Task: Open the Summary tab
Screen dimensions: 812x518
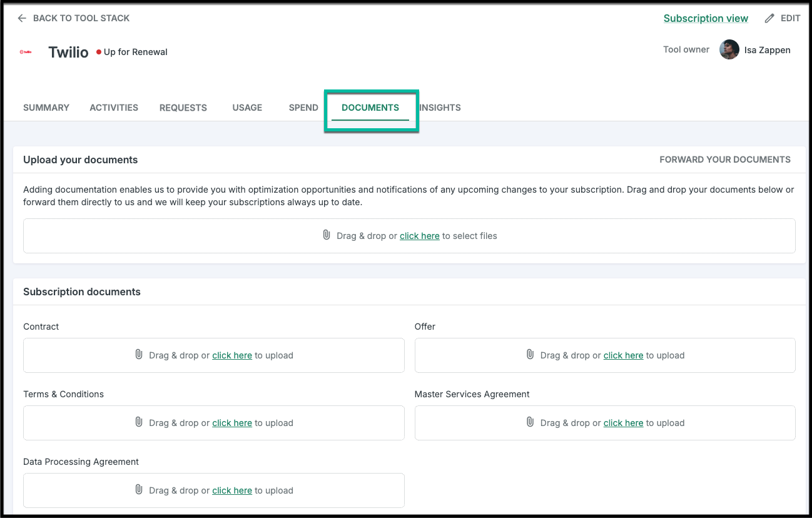Action: (46, 108)
